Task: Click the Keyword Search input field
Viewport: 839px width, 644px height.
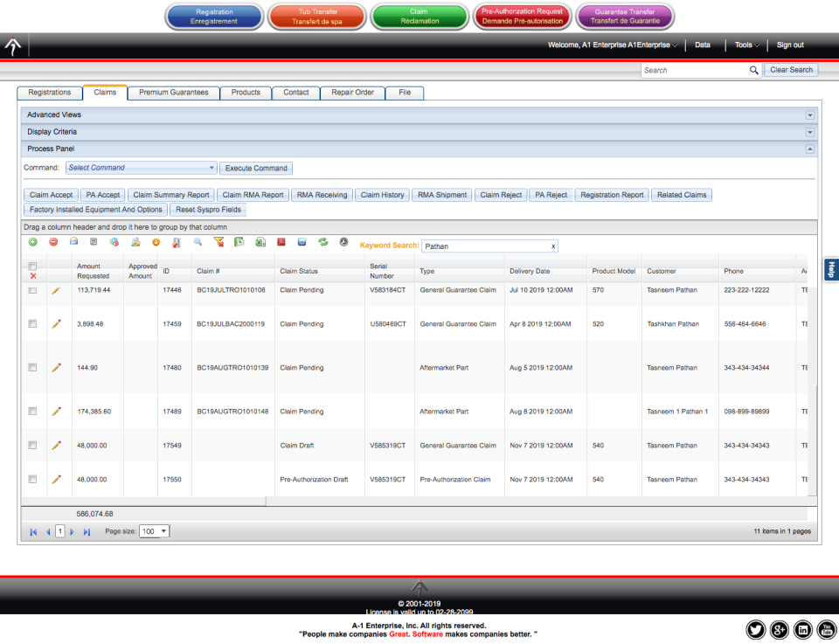Action: click(489, 246)
